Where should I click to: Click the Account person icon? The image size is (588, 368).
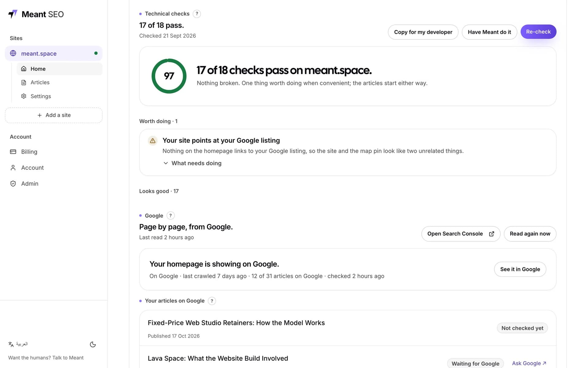(13, 168)
